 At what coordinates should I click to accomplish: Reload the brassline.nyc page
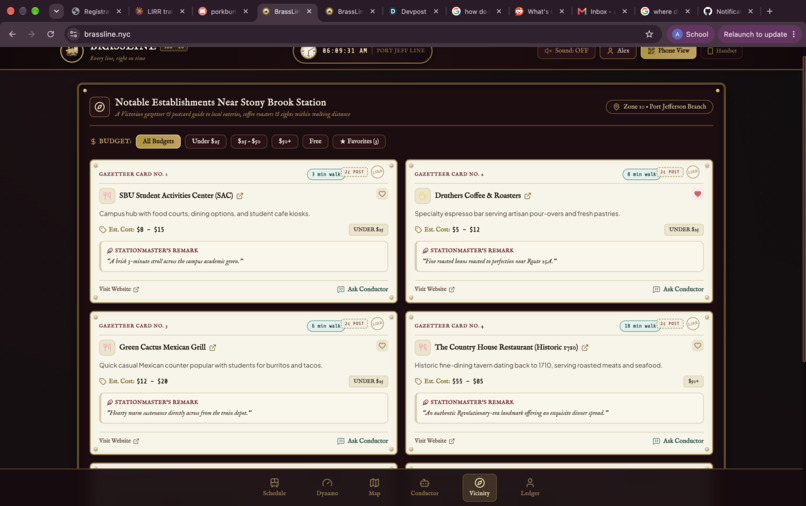(x=50, y=34)
